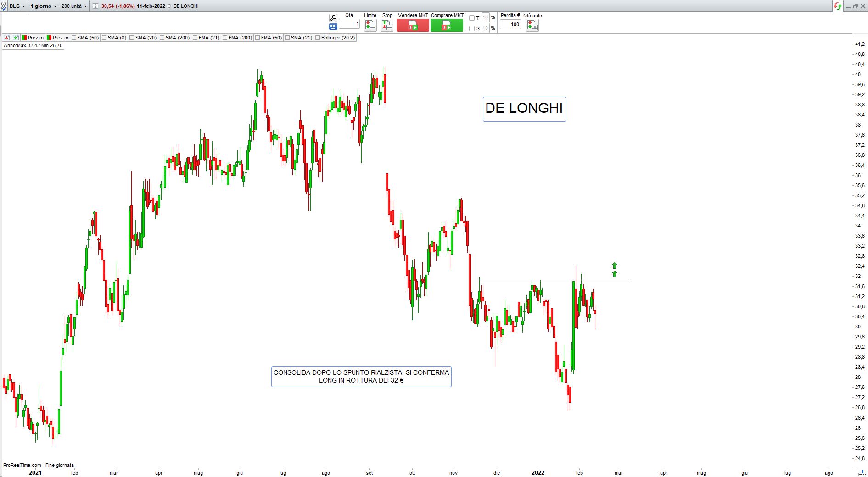The height and width of the screenshot is (477, 868).
Task: Click the giu month label on the time axis
Action: (x=240, y=473)
